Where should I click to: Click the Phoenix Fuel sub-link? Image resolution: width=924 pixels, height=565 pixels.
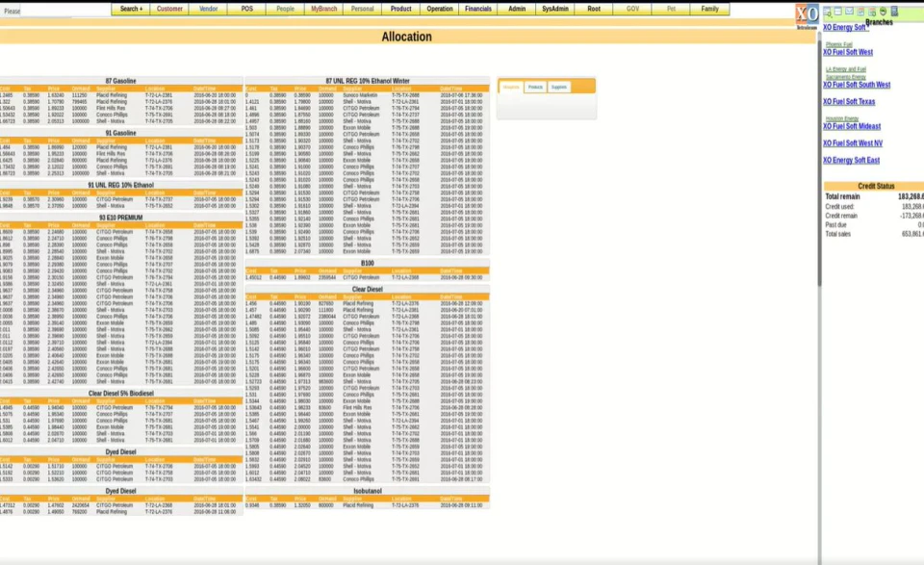click(x=838, y=44)
